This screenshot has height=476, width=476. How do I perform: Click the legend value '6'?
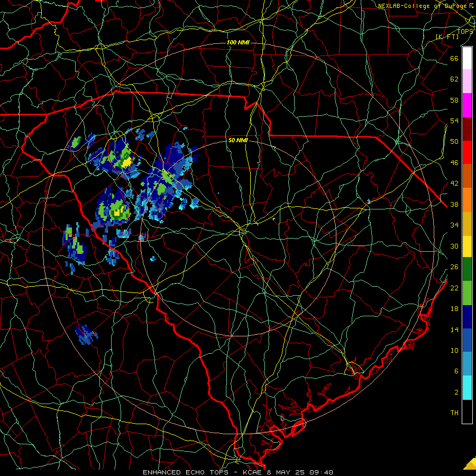pyautogui.click(x=456, y=371)
